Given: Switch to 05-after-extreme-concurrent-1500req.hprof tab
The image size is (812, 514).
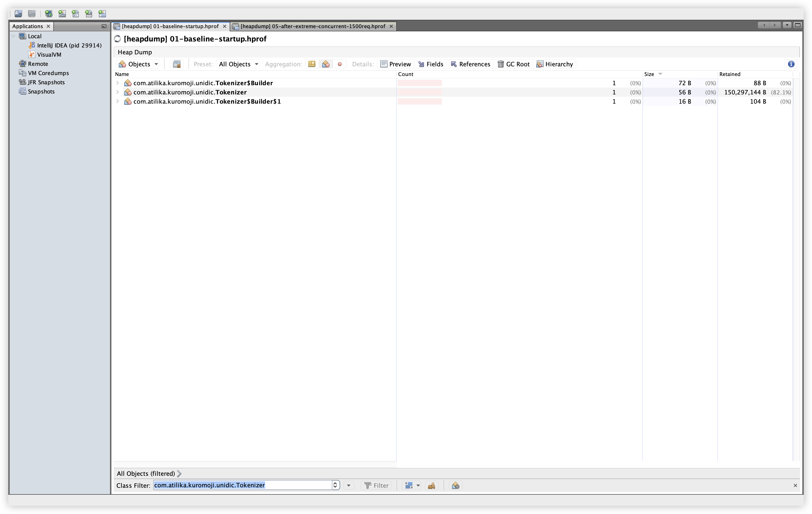Looking at the screenshot, I should pyautogui.click(x=313, y=26).
